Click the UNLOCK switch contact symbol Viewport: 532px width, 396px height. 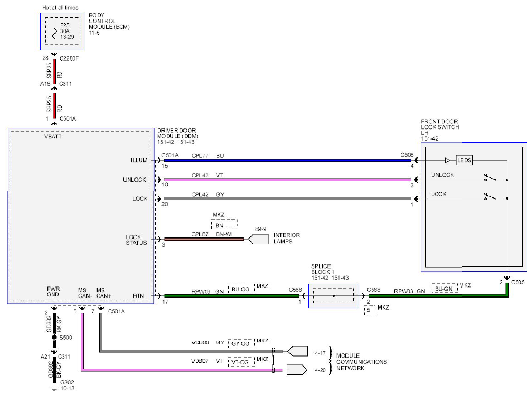click(x=490, y=177)
